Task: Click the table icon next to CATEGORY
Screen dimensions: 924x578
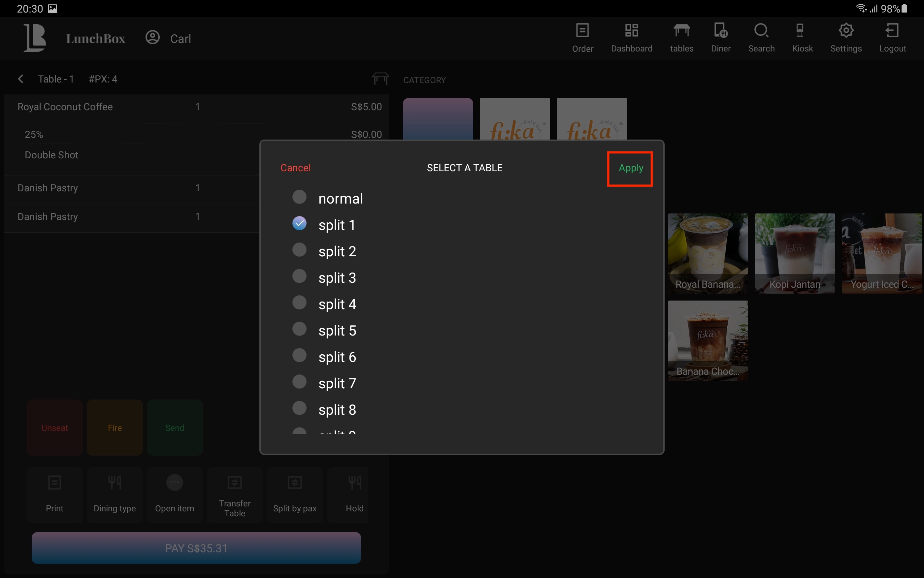Action: pyautogui.click(x=380, y=79)
